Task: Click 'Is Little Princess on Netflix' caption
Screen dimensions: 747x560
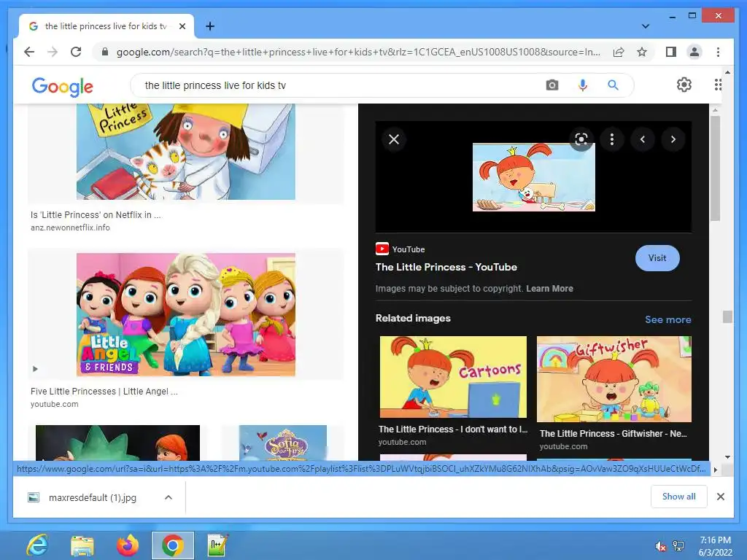Action: (x=96, y=215)
